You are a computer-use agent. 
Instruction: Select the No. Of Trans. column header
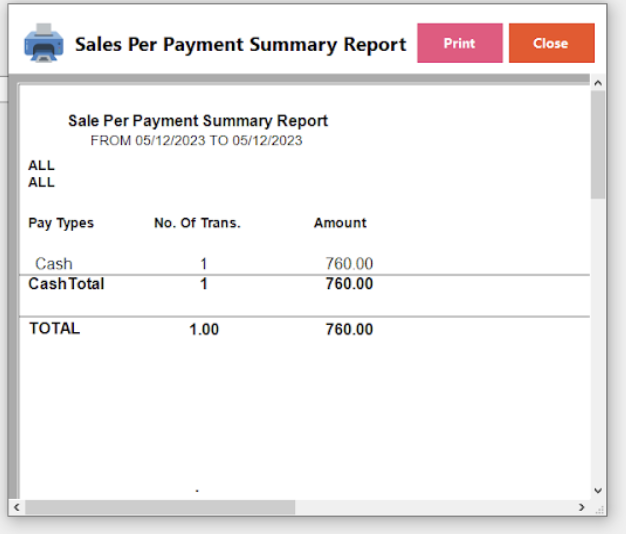click(198, 223)
